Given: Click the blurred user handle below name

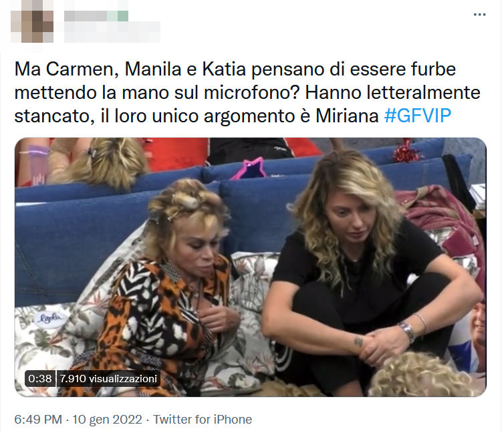Looking at the screenshot, I should (112, 33).
